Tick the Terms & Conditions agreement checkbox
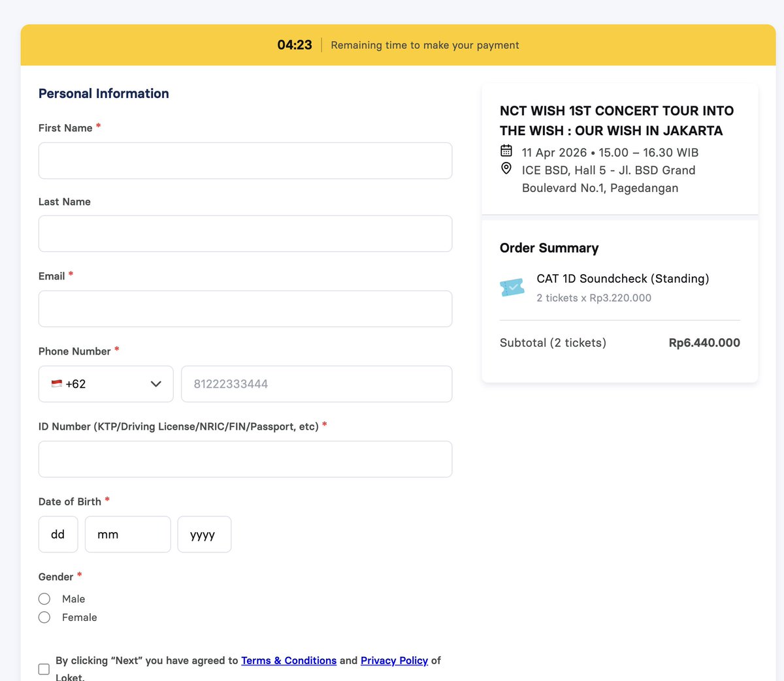The image size is (784, 681). coord(44,669)
